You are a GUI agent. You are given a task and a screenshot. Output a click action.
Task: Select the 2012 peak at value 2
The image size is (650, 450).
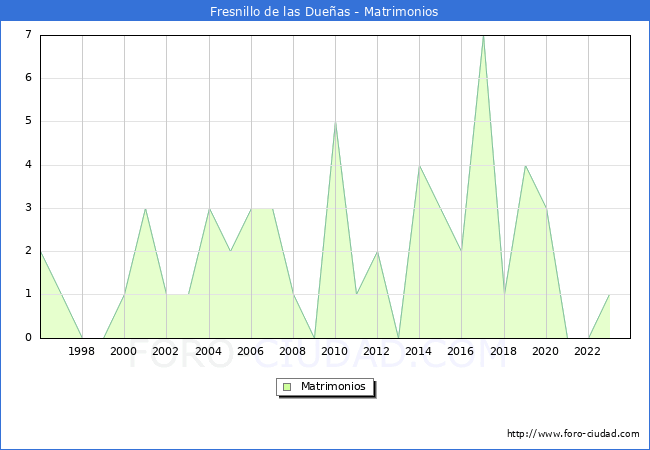point(377,251)
